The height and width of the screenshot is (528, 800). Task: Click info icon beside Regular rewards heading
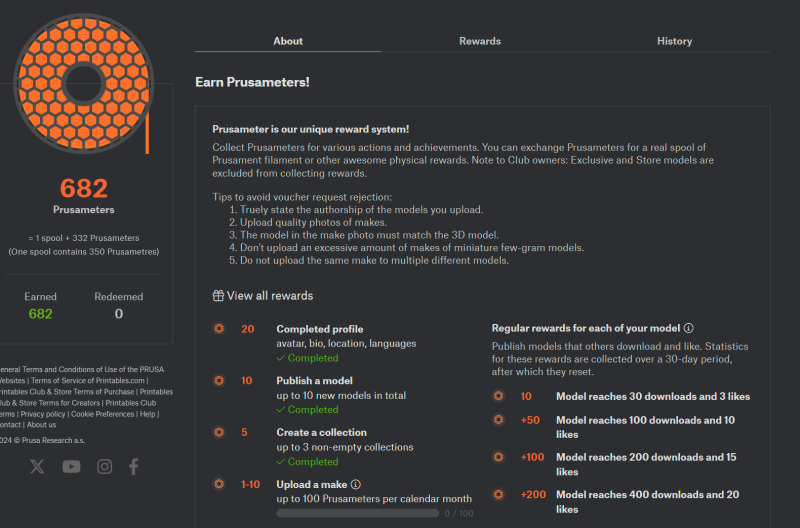689,328
